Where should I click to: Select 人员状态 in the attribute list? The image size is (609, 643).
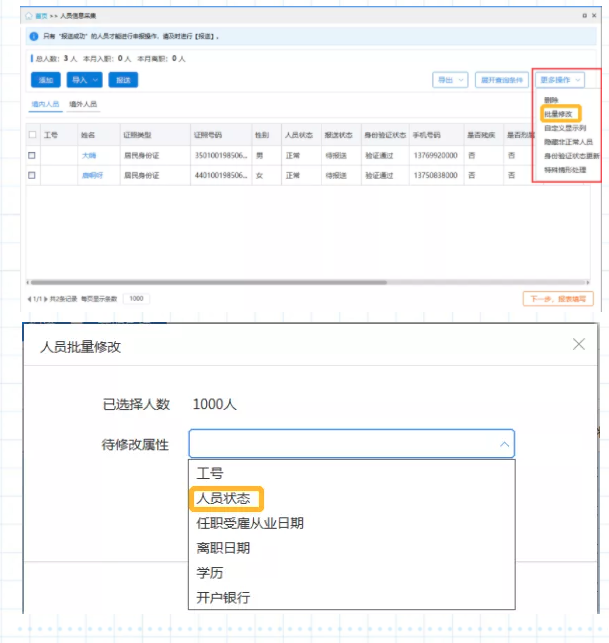(224, 498)
